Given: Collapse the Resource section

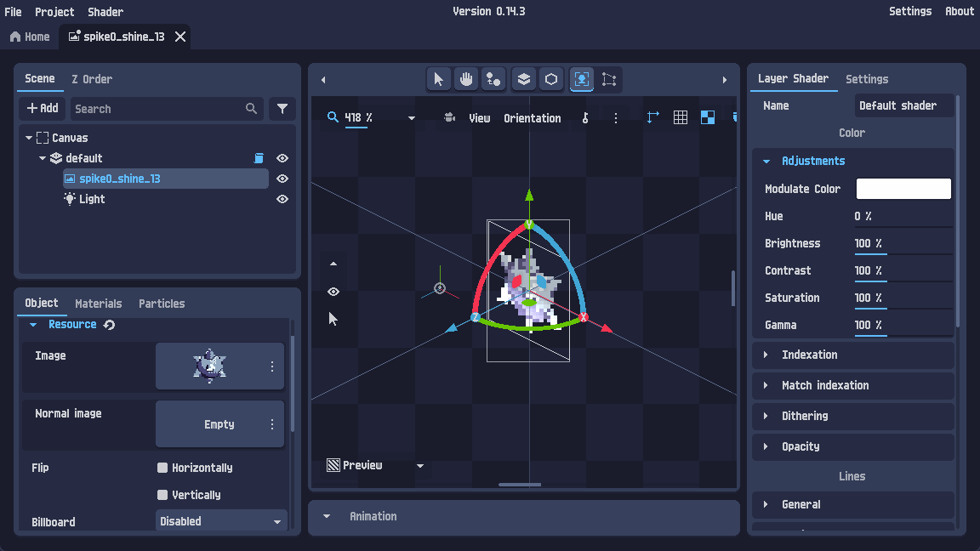Looking at the screenshot, I should [34, 325].
